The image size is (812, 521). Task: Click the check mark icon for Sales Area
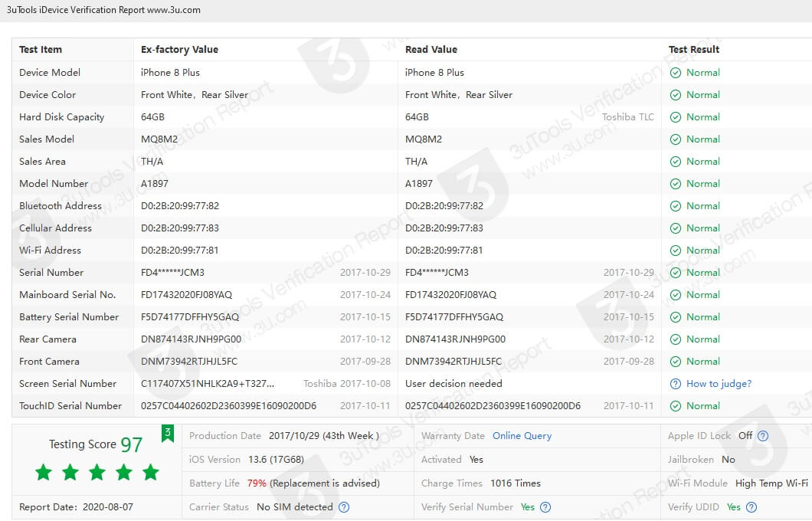click(676, 162)
